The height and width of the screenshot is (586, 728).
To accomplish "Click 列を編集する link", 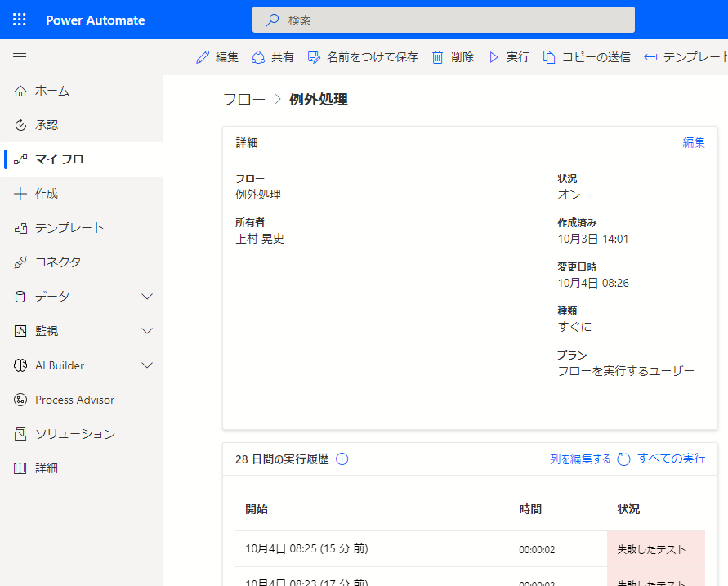I will (x=580, y=459).
